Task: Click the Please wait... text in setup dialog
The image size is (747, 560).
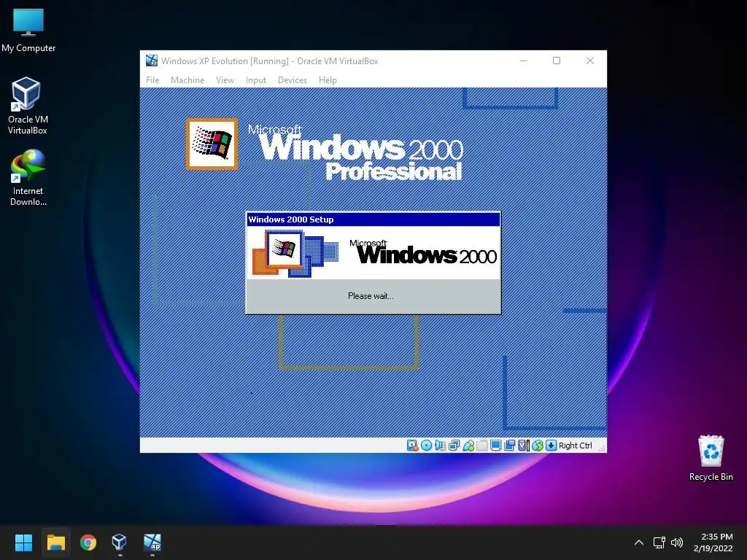Action: [371, 296]
